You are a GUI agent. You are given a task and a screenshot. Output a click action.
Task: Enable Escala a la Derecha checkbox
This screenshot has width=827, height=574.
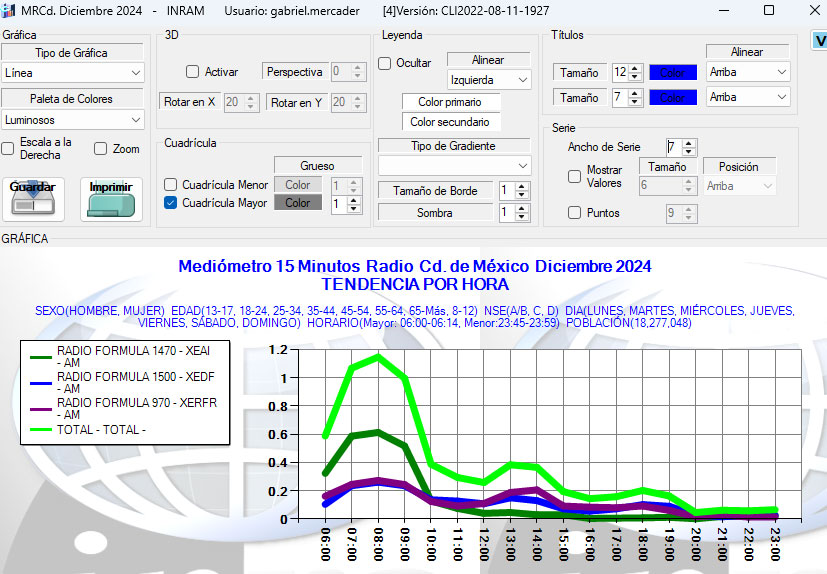pos(7,149)
